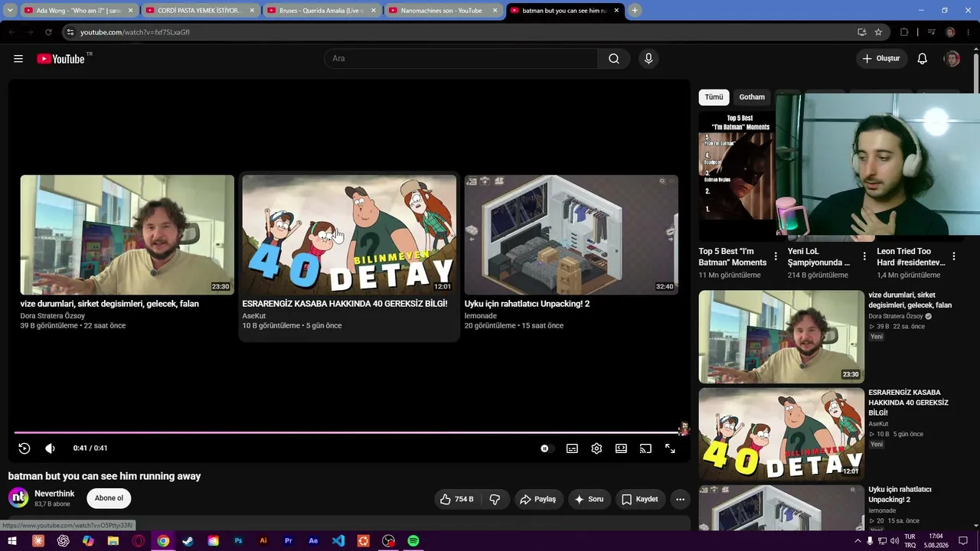
Task: Open the browser extensions puzzle icon
Action: click(904, 32)
